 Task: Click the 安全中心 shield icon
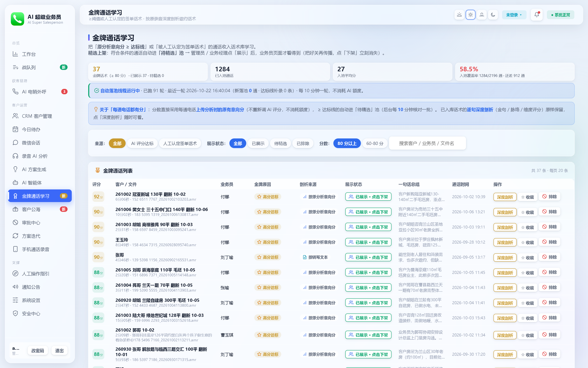pyautogui.click(x=15, y=314)
